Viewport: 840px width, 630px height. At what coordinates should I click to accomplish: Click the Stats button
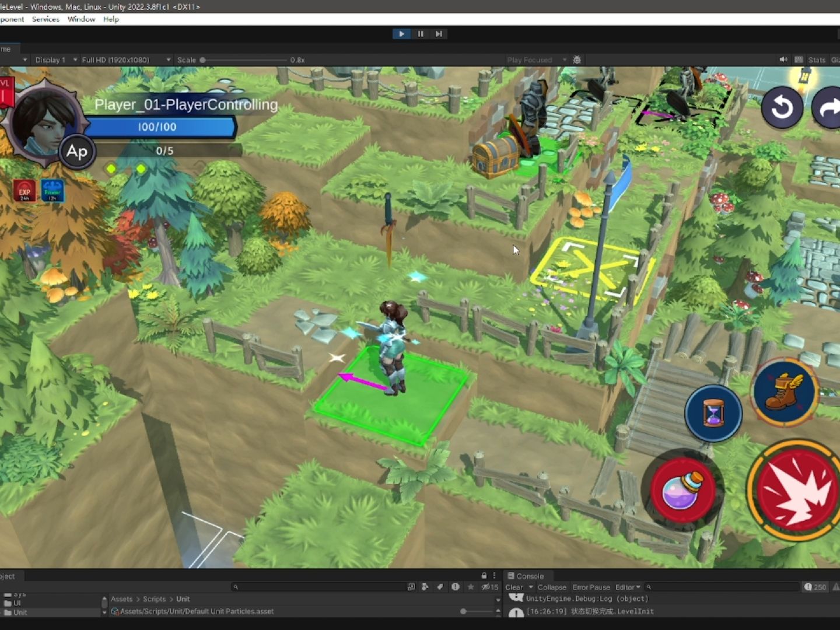click(817, 60)
